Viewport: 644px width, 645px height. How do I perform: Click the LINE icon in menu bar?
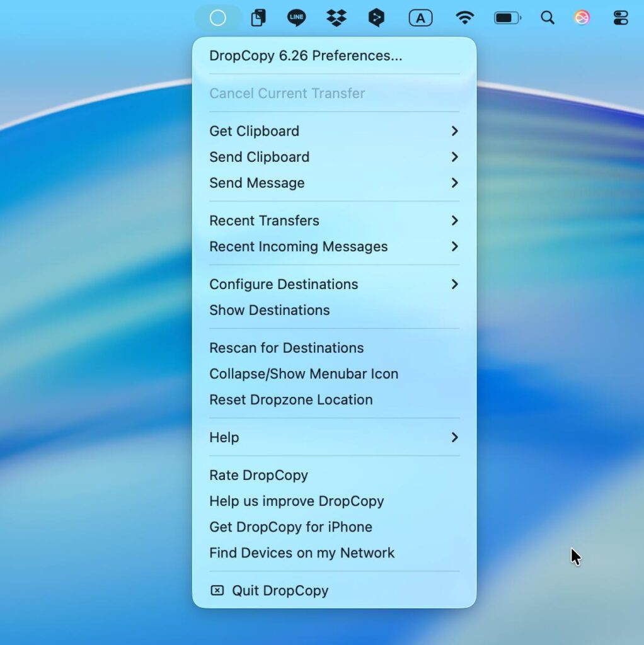[296, 18]
